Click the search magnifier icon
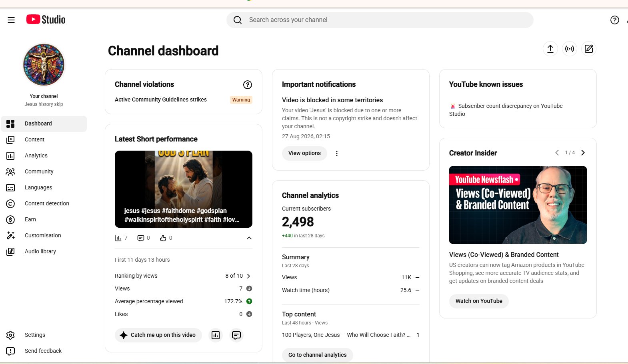 tap(238, 20)
